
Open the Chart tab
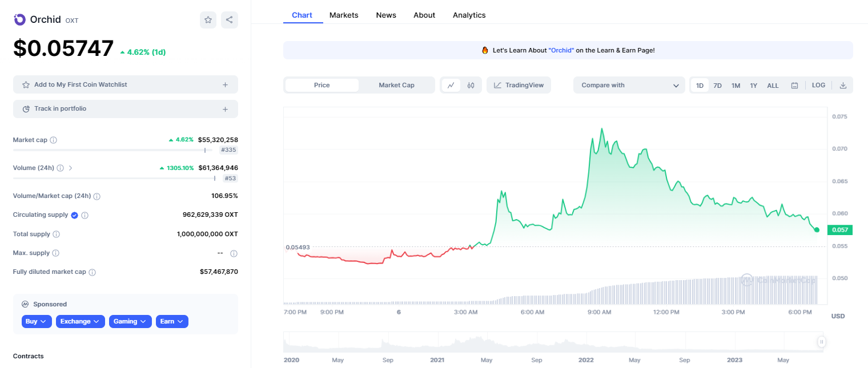(302, 15)
